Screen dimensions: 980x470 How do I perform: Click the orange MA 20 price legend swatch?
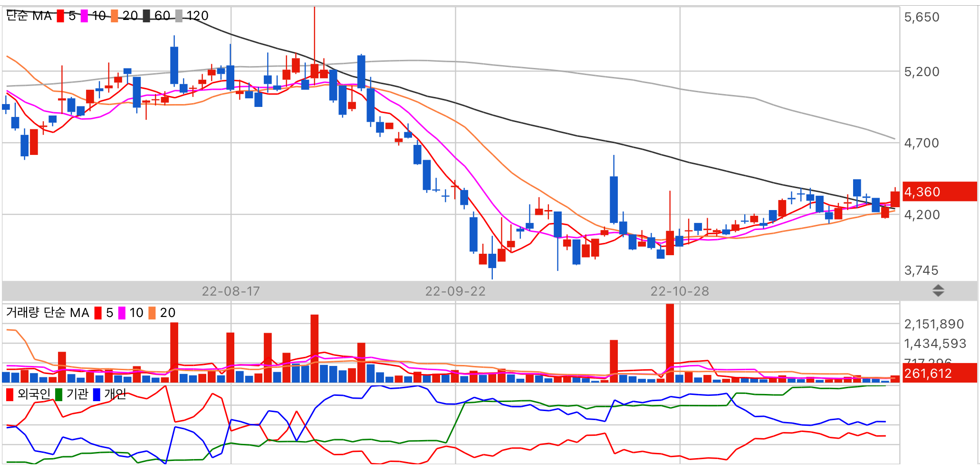pos(115,16)
